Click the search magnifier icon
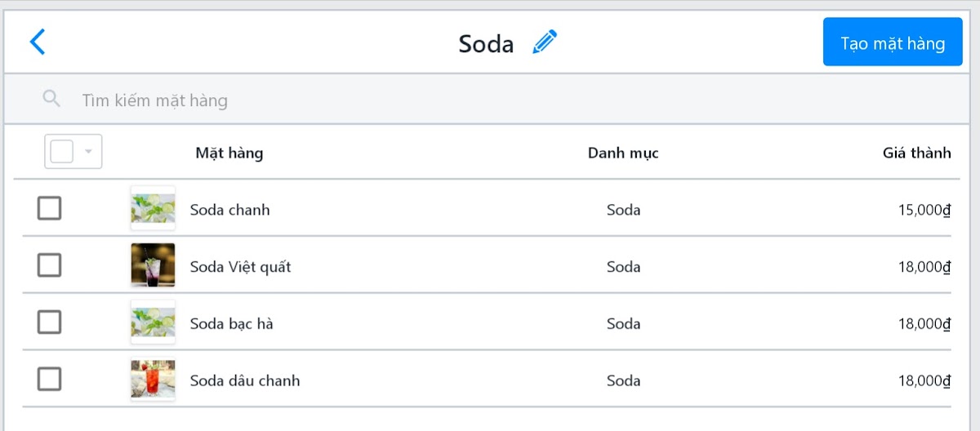The height and width of the screenshot is (431, 980). click(51, 100)
